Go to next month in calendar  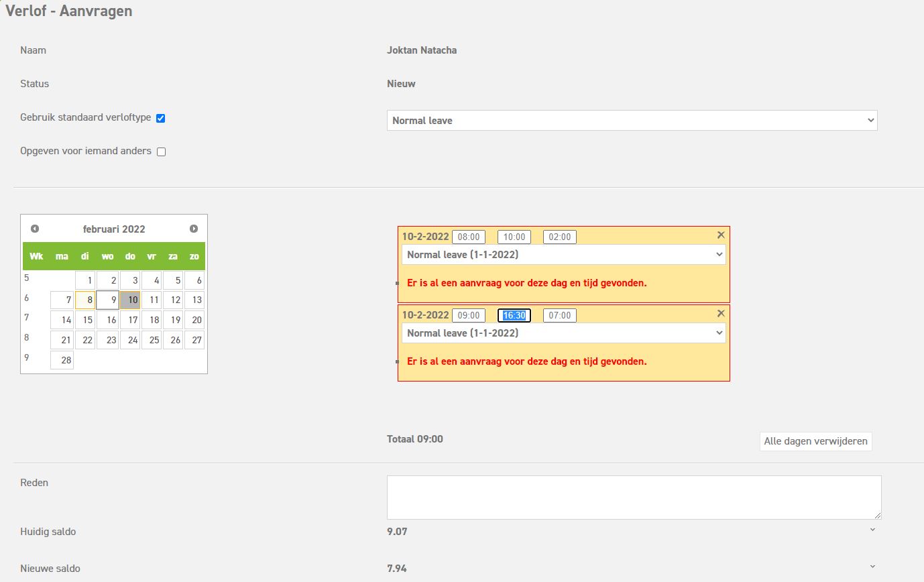tap(194, 229)
